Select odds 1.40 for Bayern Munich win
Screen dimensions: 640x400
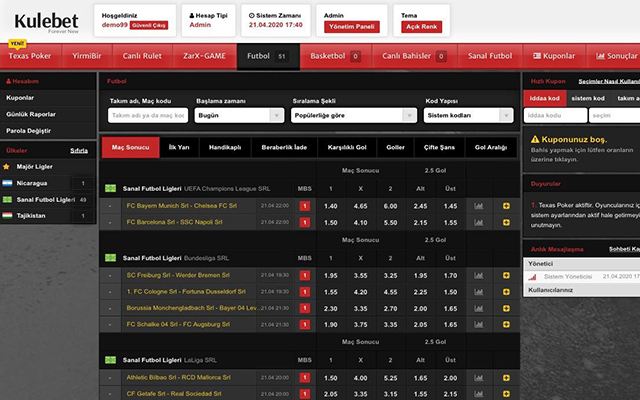click(330, 206)
